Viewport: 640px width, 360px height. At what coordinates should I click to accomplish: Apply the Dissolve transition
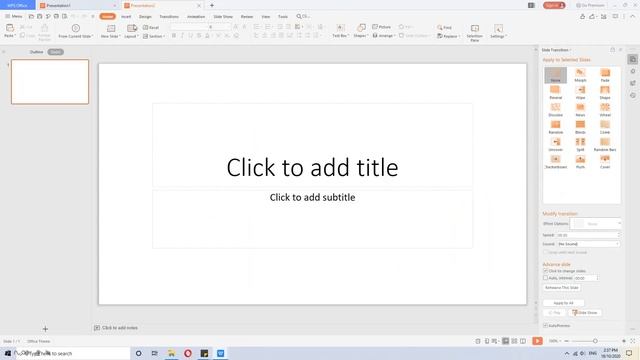point(555,110)
